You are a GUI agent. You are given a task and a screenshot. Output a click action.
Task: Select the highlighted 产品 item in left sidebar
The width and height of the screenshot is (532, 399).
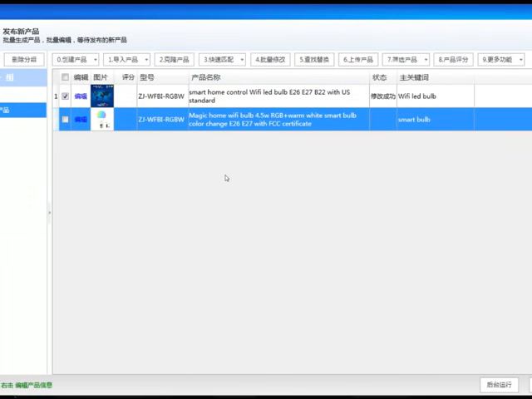[23, 111]
